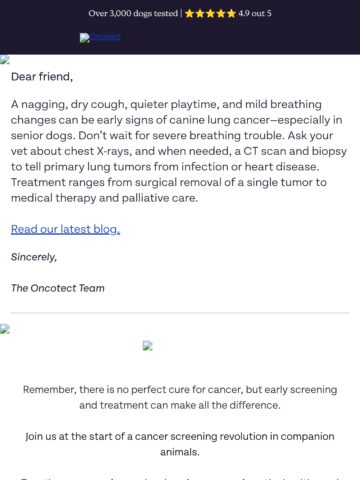Click the "Dear friend," greeting
This screenshot has width=360, height=480.
(42, 77)
